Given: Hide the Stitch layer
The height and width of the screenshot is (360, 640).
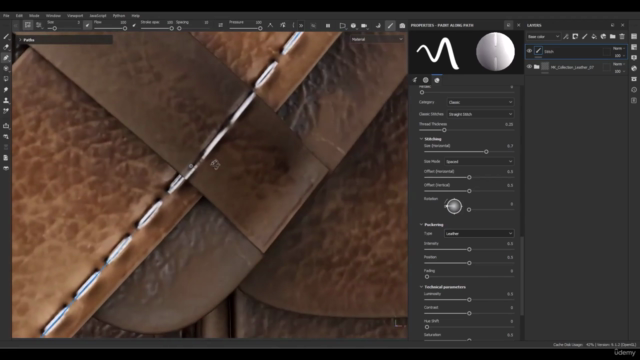Looking at the screenshot, I should [x=529, y=51].
